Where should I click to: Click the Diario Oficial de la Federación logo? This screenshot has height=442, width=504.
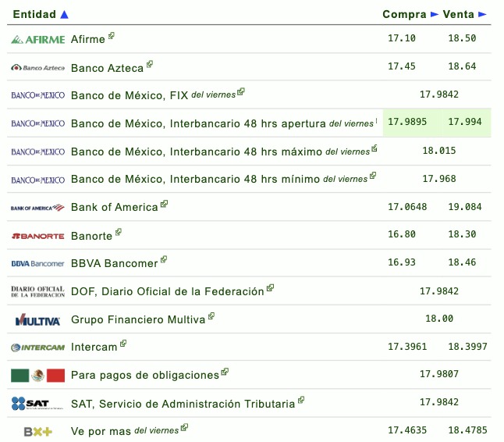[x=38, y=291]
